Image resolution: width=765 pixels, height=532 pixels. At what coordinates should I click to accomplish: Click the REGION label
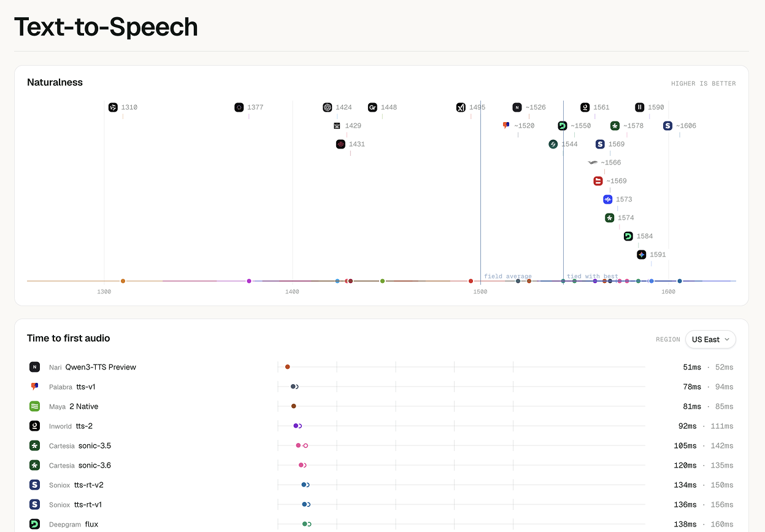pos(668,339)
